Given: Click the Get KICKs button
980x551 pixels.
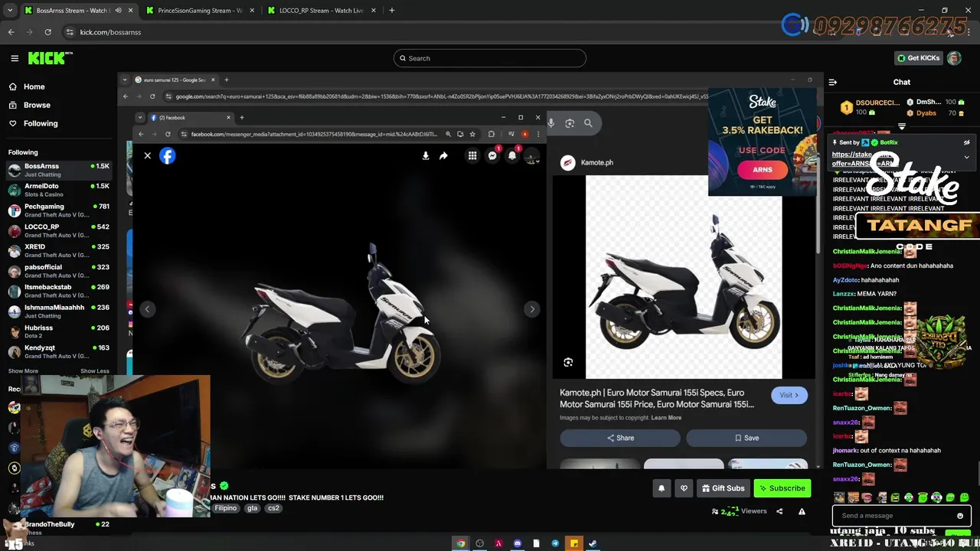Looking at the screenshot, I should pyautogui.click(x=918, y=58).
